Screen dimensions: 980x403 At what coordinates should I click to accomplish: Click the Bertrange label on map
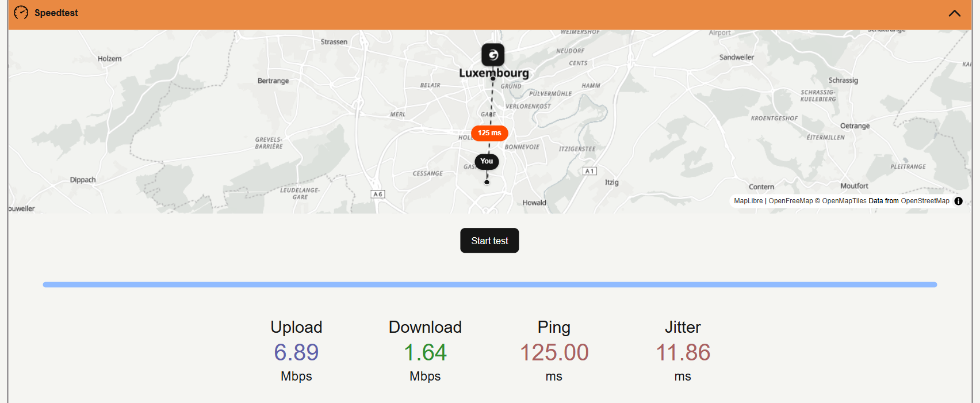click(273, 81)
